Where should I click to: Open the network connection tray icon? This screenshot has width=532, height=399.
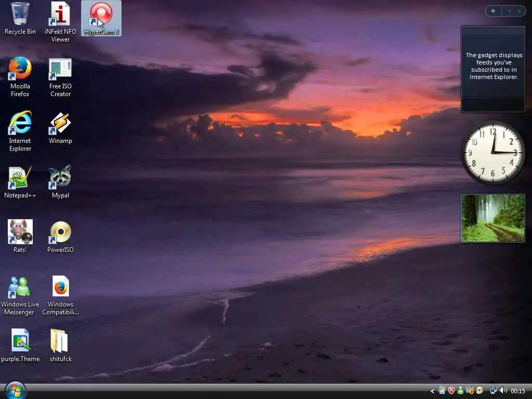point(494,391)
